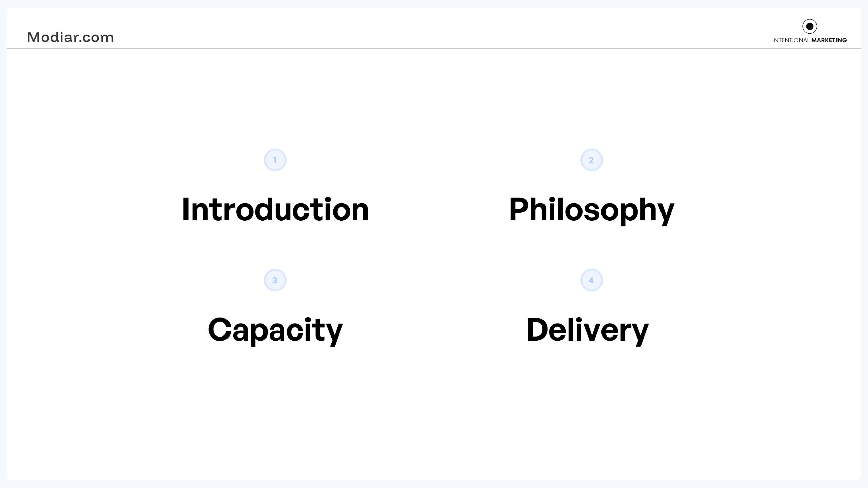Click the Intentional Marketing bullseye logo icon
This screenshot has height=488, width=868.
(x=809, y=26)
